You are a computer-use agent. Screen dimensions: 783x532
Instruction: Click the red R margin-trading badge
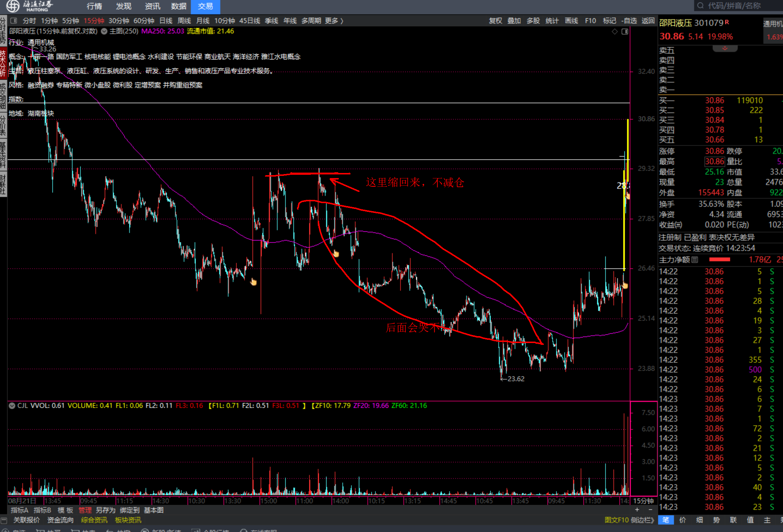click(x=727, y=22)
